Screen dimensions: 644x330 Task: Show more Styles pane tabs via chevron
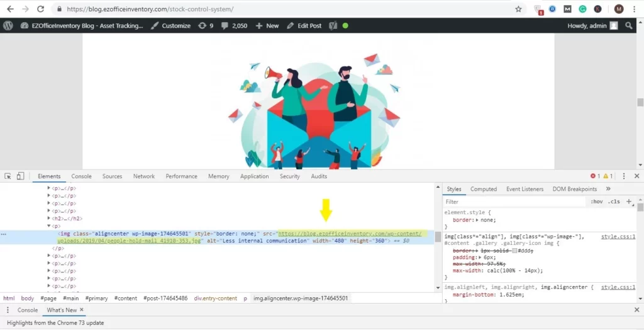pos(608,189)
